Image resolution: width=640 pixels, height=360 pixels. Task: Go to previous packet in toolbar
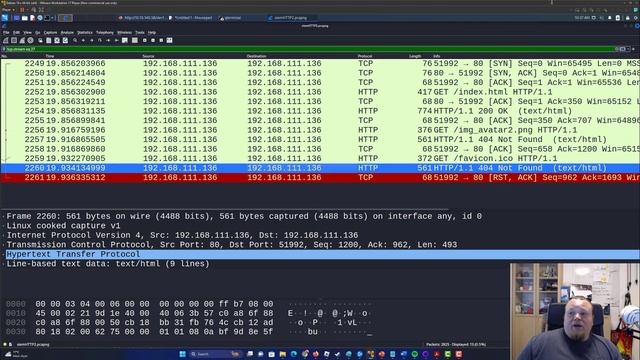83,40
